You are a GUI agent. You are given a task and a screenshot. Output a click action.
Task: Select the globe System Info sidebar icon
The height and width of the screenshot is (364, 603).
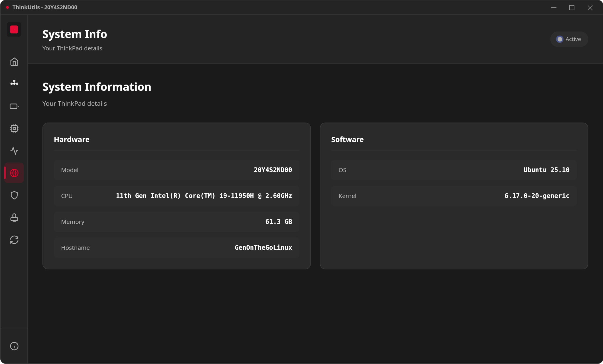(x=14, y=173)
